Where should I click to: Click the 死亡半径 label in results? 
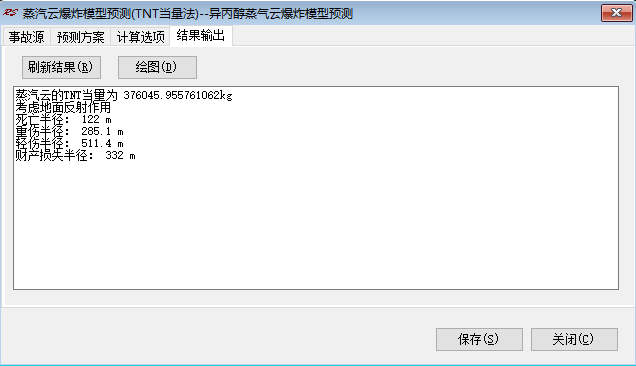pos(39,120)
